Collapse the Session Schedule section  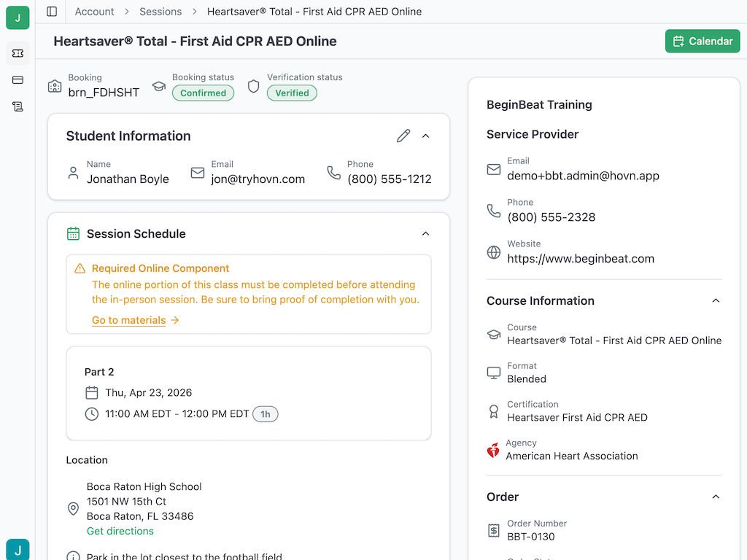coord(425,234)
